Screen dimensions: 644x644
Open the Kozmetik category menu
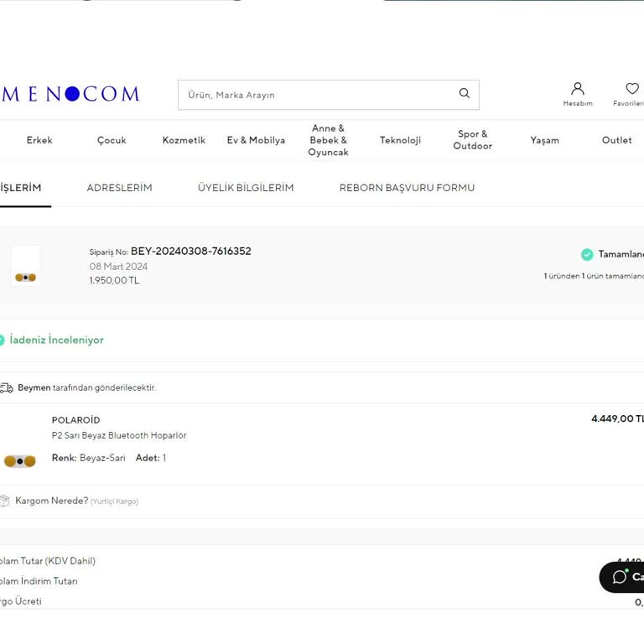point(184,140)
